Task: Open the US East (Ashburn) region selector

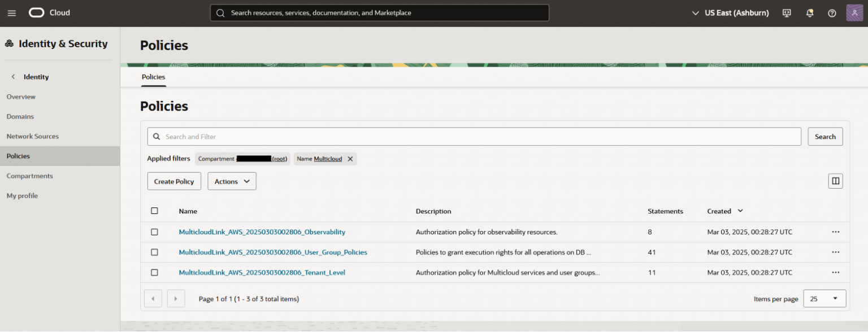Action: click(731, 13)
